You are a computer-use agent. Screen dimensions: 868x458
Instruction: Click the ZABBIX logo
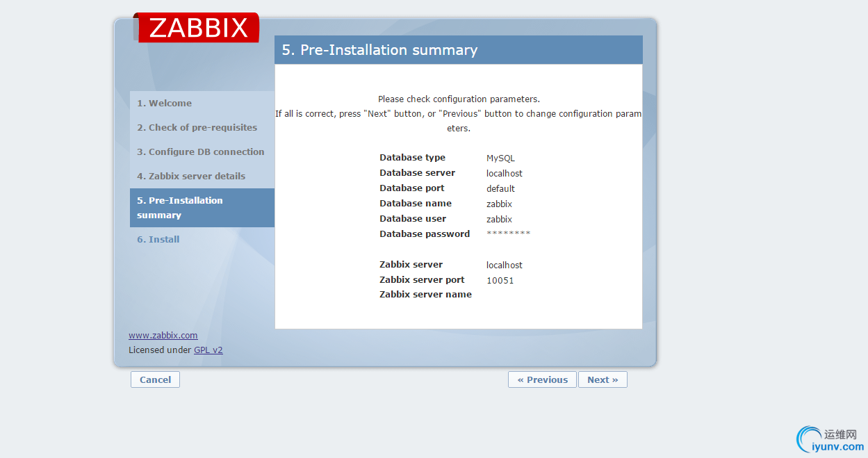pyautogui.click(x=197, y=28)
